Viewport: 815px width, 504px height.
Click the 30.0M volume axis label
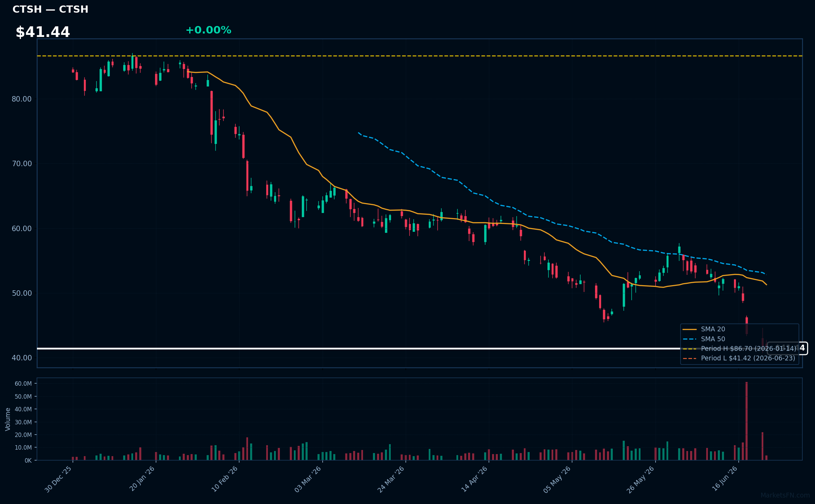pos(23,422)
